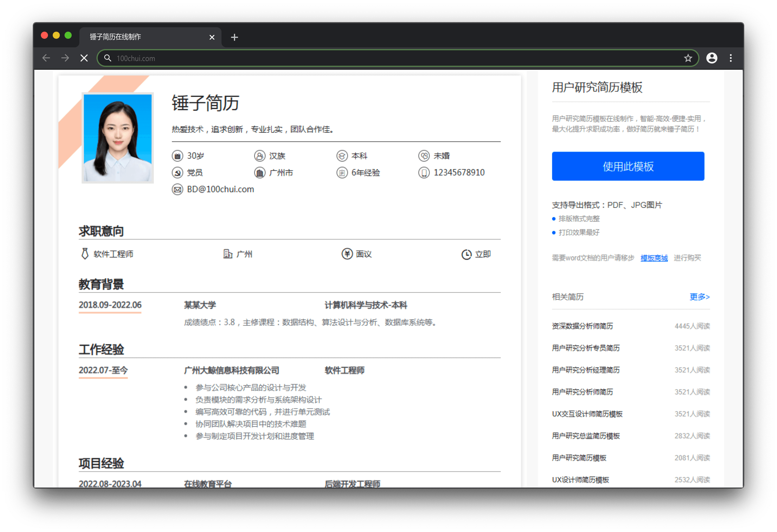Click 广州大鲸信息科技有限公司 company name
This screenshot has width=777, height=532.
pos(231,370)
